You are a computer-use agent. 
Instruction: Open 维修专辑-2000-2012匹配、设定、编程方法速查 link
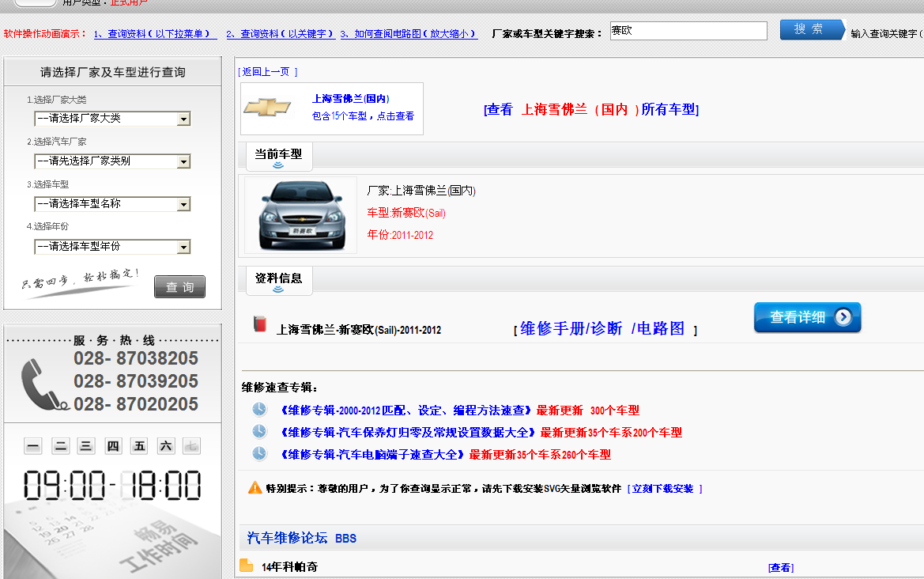click(406, 411)
